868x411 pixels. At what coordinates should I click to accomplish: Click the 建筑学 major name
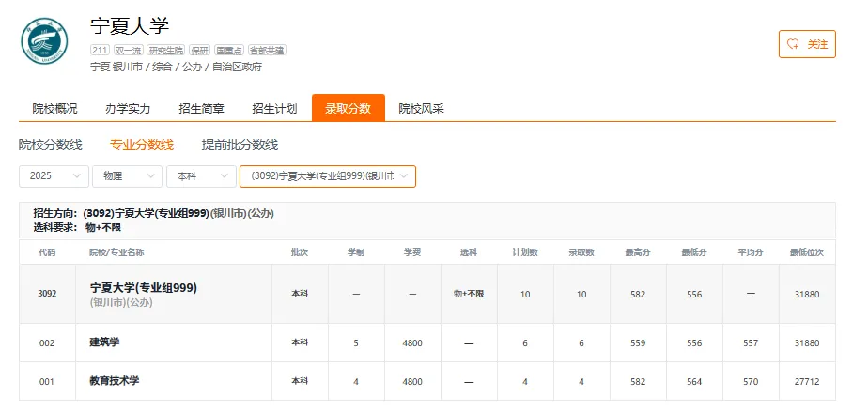pyautogui.click(x=104, y=342)
